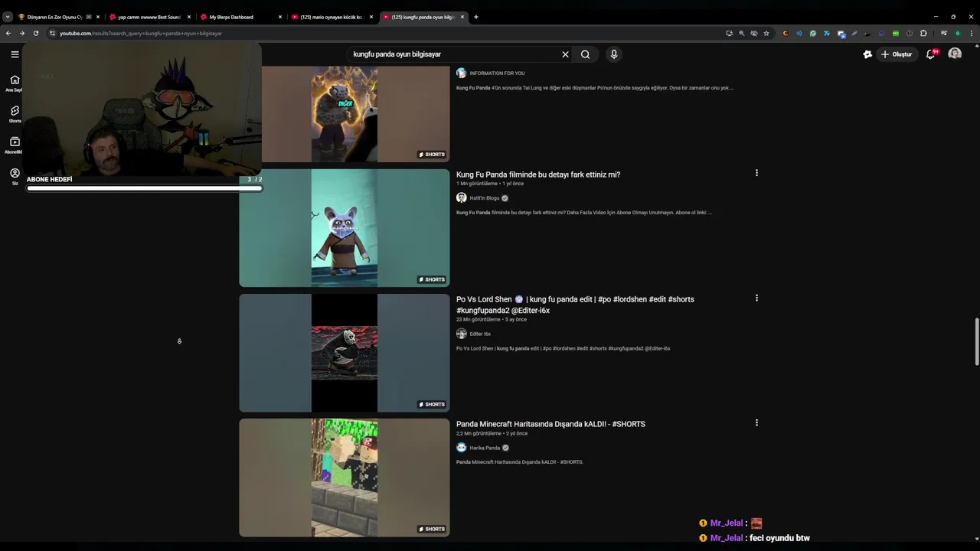Open a new browser tab
Screen dimensions: 980x551
point(475,17)
